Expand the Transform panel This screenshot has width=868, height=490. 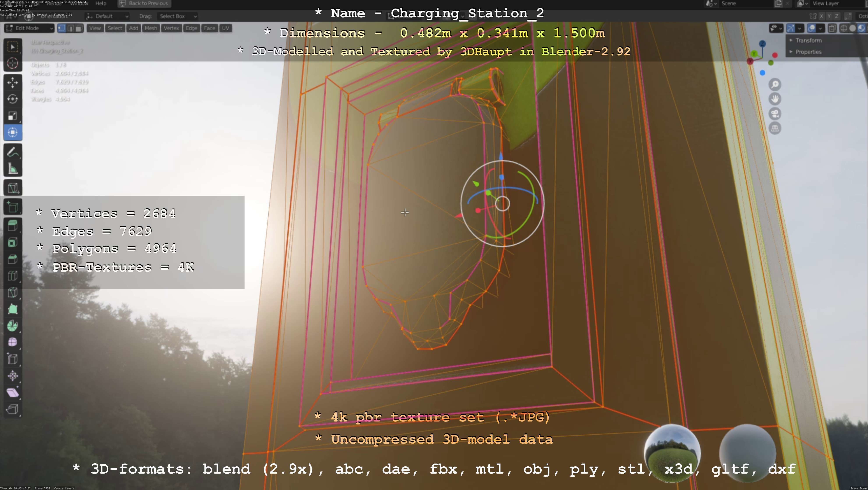pos(808,40)
